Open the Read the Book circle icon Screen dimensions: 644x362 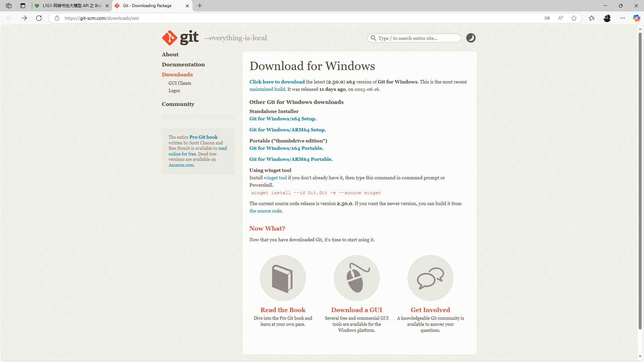[283, 278]
